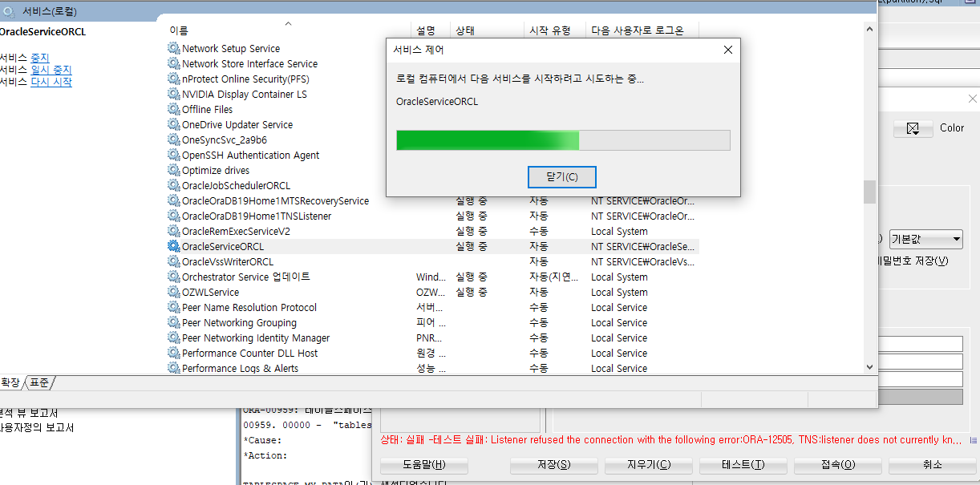This screenshot has height=485, width=980.
Task: Click 실행 중 status in OracleServiceORCL row
Action: click(x=472, y=247)
